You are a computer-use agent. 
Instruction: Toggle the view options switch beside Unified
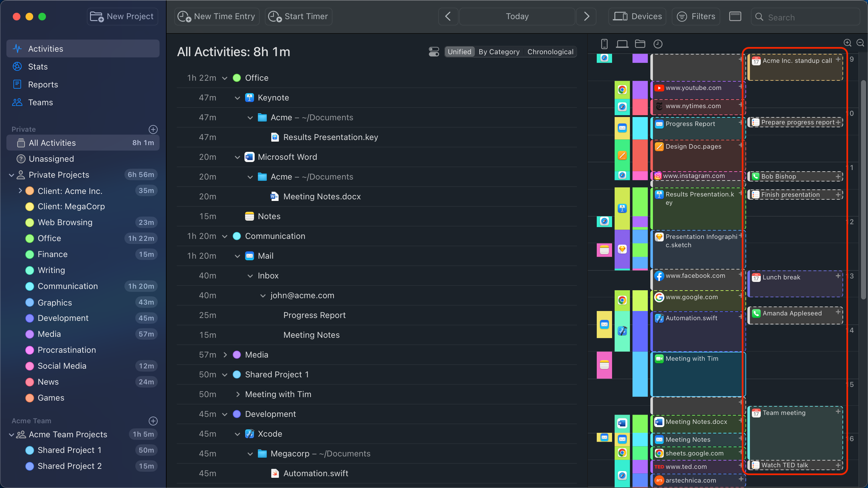coord(434,52)
